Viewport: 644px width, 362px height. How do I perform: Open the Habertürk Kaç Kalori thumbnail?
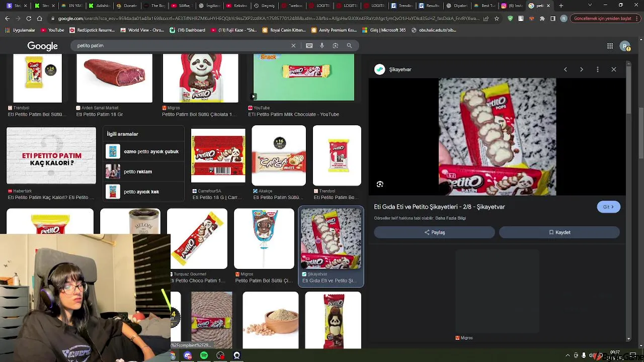pyautogui.click(x=51, y=156)
